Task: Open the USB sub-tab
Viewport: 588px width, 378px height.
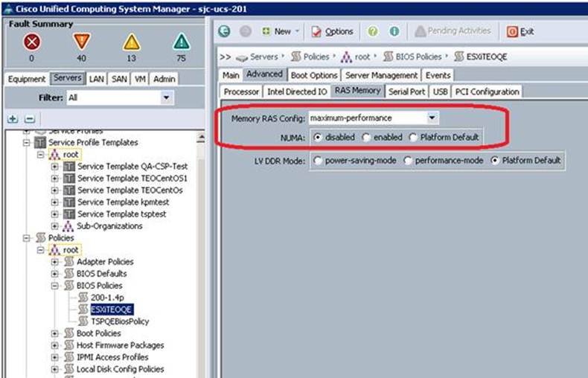Action: [x=440, y=92]
